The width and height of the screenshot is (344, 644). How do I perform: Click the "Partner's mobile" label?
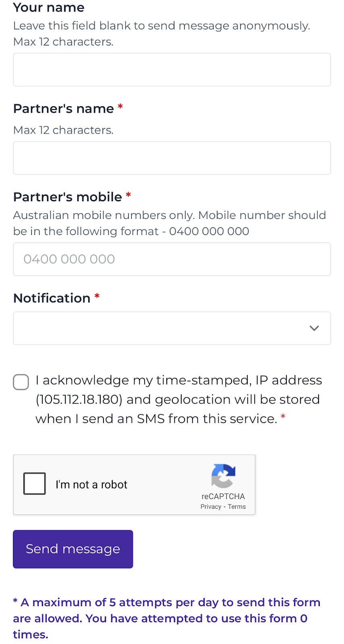tap(68, 197)
